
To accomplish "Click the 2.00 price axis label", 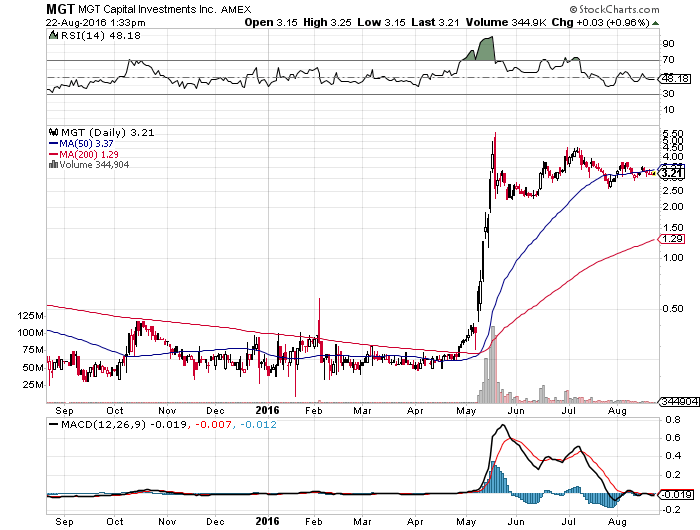I will 673,207.
